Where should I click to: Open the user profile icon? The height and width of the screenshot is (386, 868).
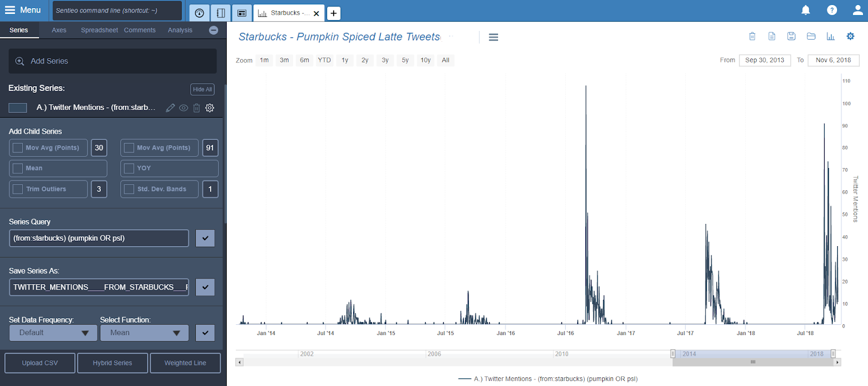[858, 10]
